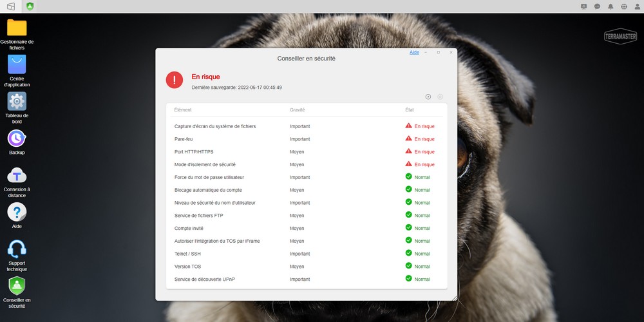The image size is (644, 322).
Task: Click the État column header
Action: tap(410, 110)
